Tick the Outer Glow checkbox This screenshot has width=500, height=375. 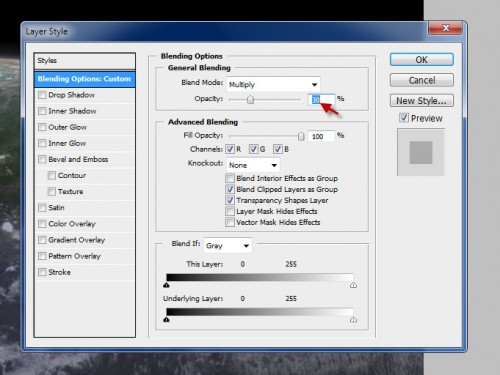pyautogui.click(x=42, y=127)
